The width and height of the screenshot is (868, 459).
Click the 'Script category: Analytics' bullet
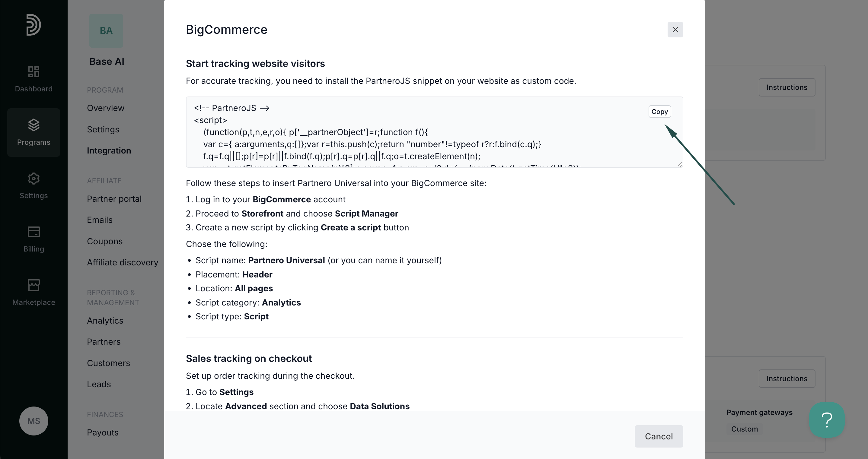click(248, 302)
